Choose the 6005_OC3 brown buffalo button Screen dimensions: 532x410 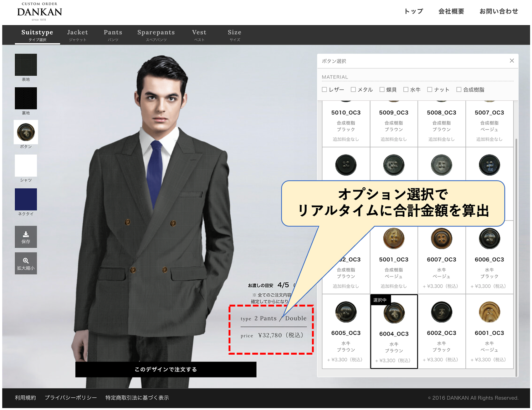click(x=346, y=312)
